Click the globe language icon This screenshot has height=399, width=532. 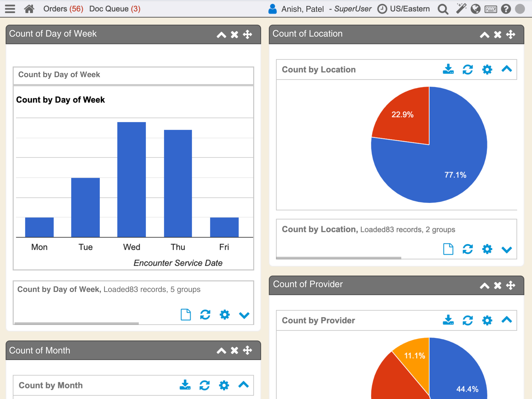(x=475, y=9)
